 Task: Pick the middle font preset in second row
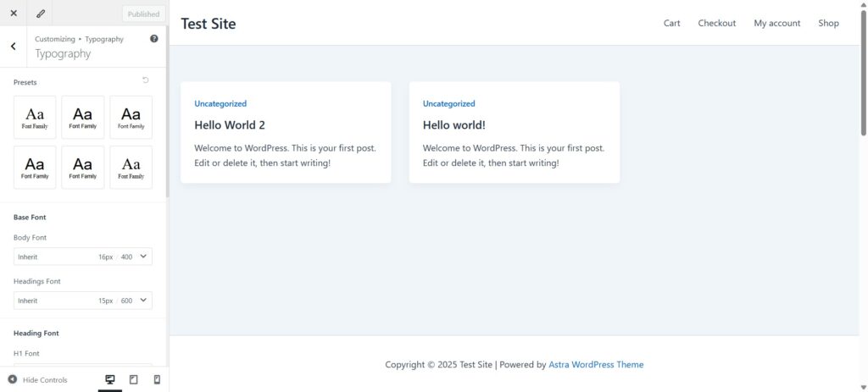pos(83,167)
